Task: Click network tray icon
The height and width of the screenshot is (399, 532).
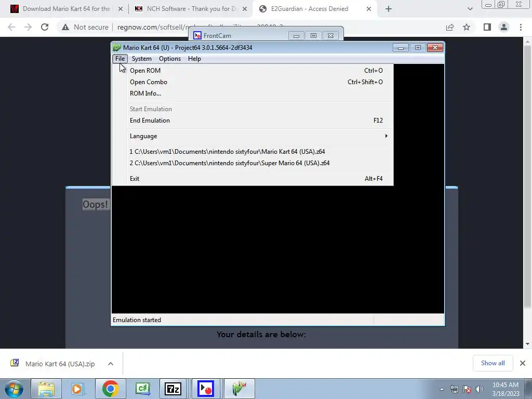Action: coord(454,389)
